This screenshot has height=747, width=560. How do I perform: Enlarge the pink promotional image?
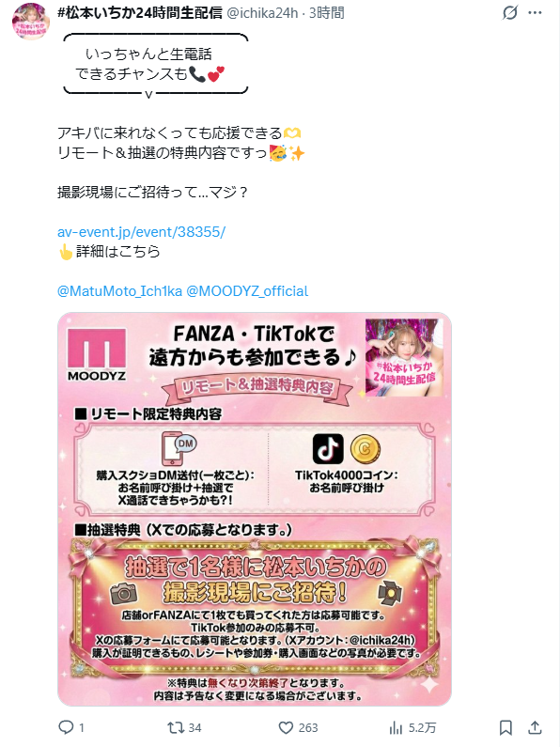coord(255,508)
